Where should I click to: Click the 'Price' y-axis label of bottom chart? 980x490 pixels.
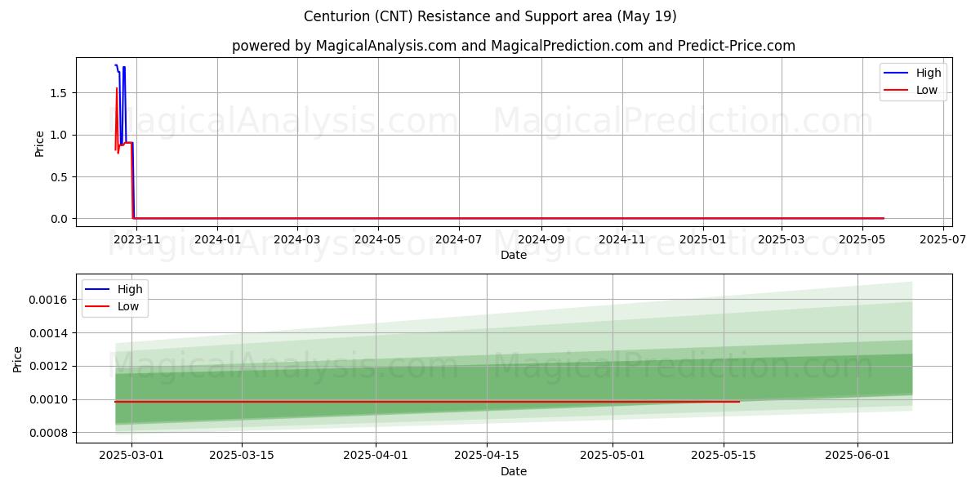point(18,359)
